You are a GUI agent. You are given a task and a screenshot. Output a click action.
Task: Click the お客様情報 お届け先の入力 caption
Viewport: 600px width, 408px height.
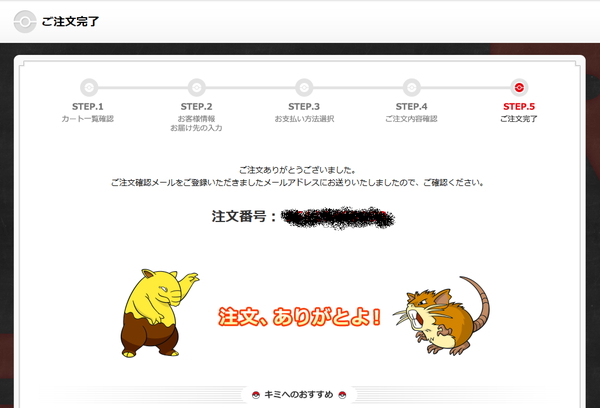click(196, 123)
